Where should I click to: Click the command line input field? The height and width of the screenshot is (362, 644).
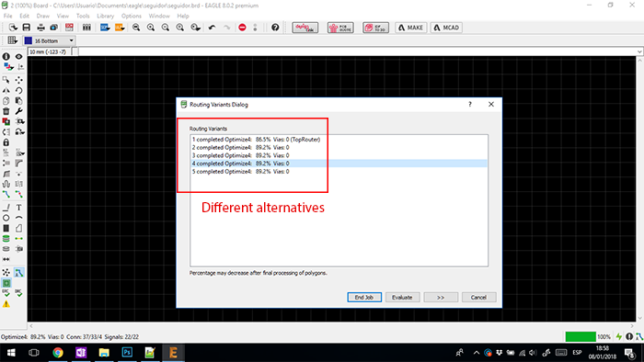pos(357,51)
